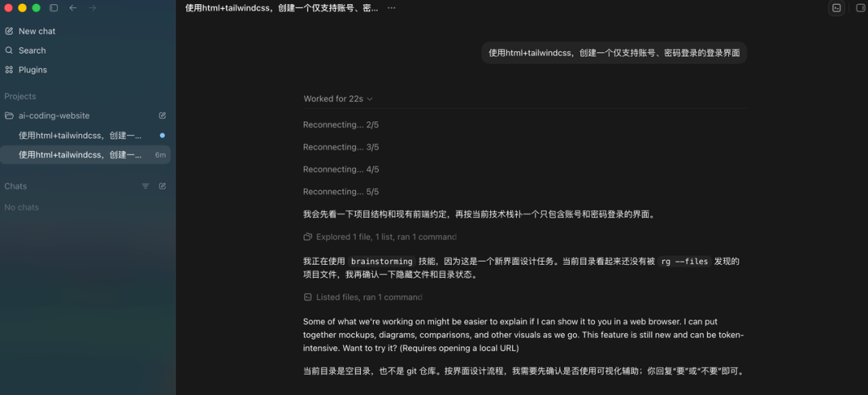Start new thread in ai-coding-website project

pos(162,116)
